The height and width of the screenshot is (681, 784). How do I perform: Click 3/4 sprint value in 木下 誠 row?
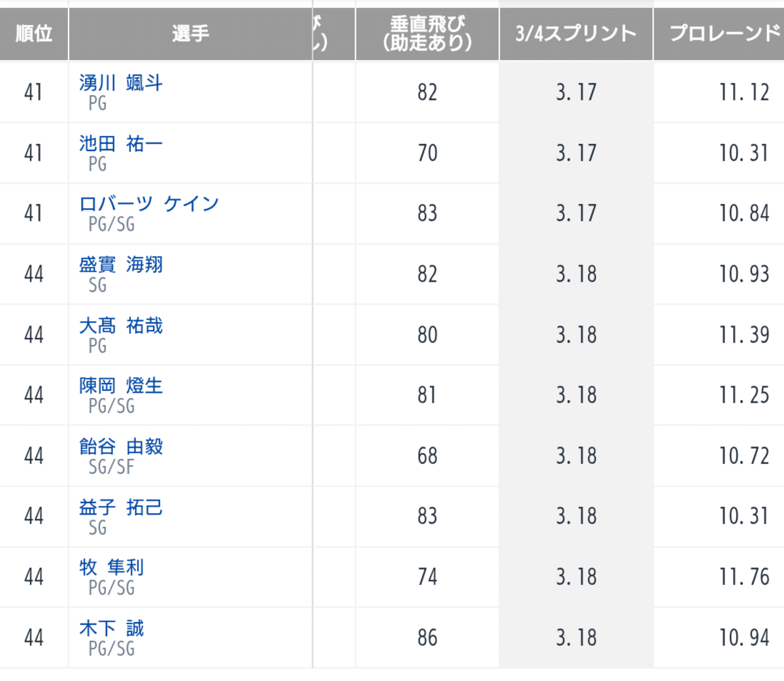(576, 637)
